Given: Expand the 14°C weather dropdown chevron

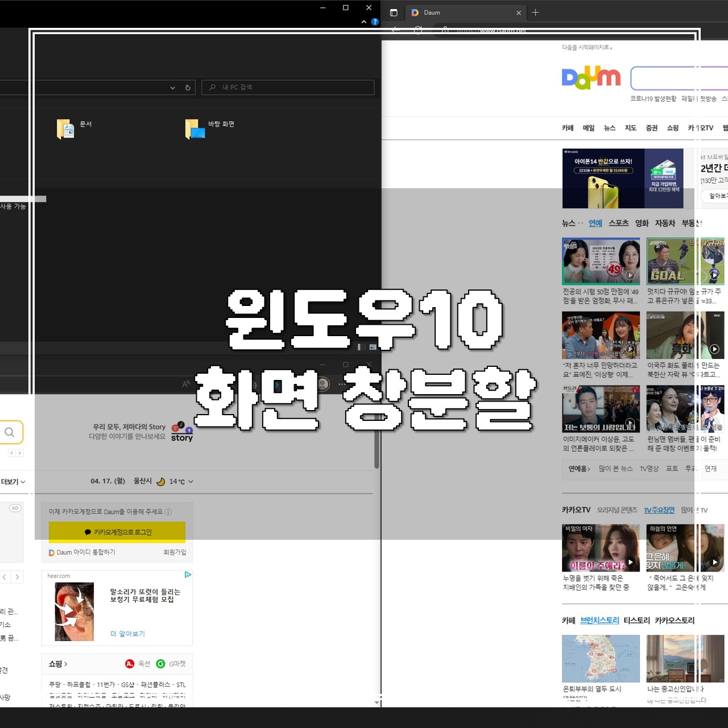Looking at the screenshot, I should [x=191, y=482].
